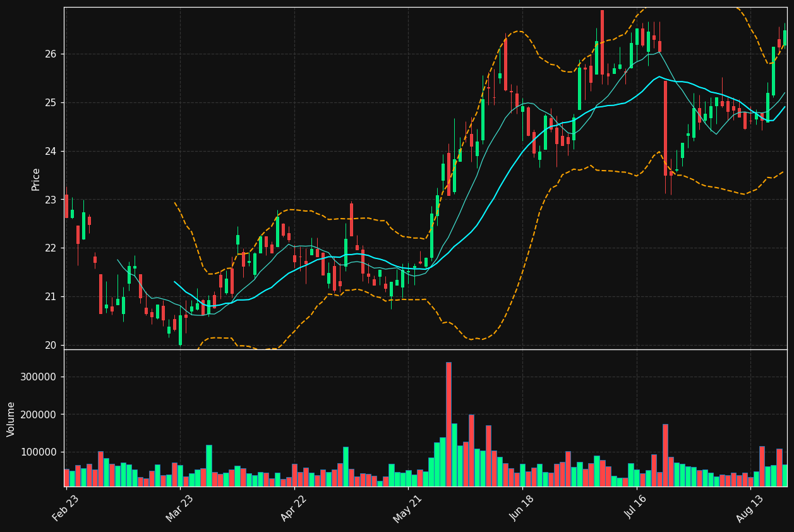The width and height of the screenshot is (794, 532).
Task: Select the 'Apr 22' date label
Action: 294,509
